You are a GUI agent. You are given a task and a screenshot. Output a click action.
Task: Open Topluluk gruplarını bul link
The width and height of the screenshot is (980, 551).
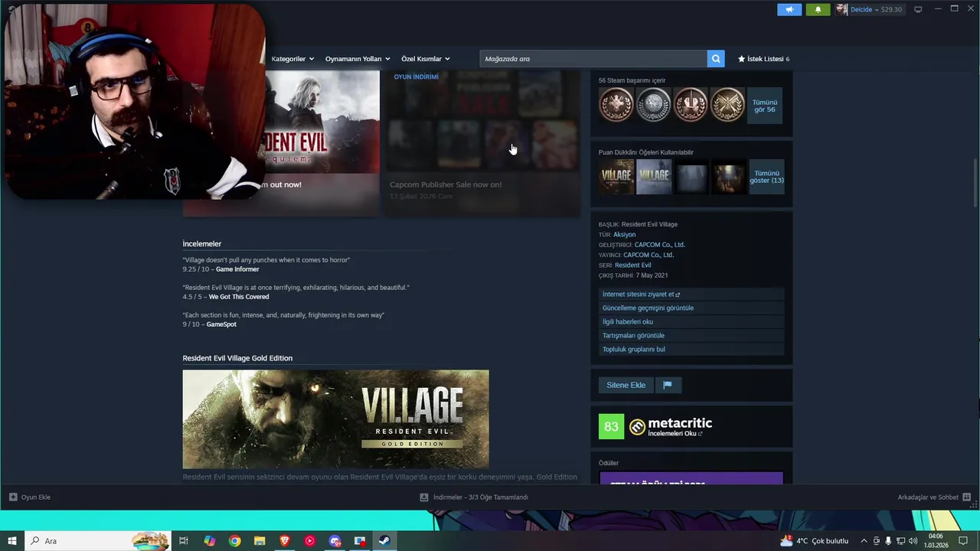[691, 350]
